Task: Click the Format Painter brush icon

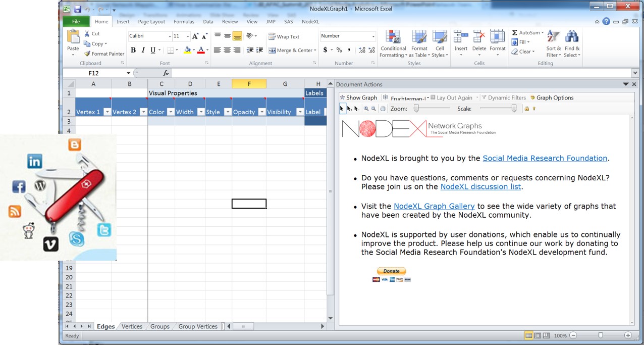Action: [x=87, y=54]
